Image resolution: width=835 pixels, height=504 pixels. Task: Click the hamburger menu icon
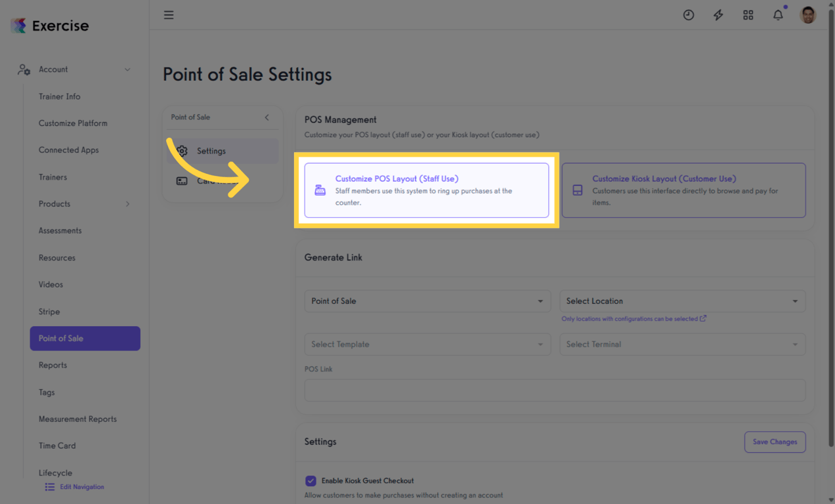169,15
